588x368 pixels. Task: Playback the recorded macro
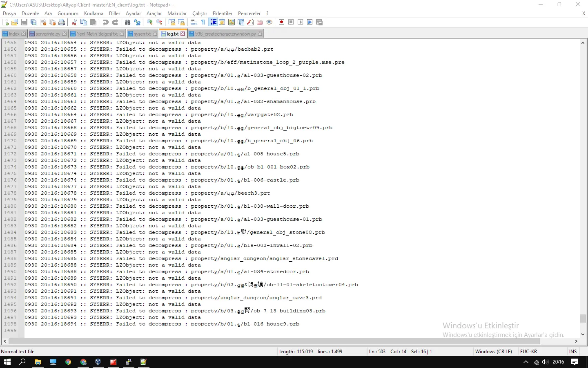[300, 22]
